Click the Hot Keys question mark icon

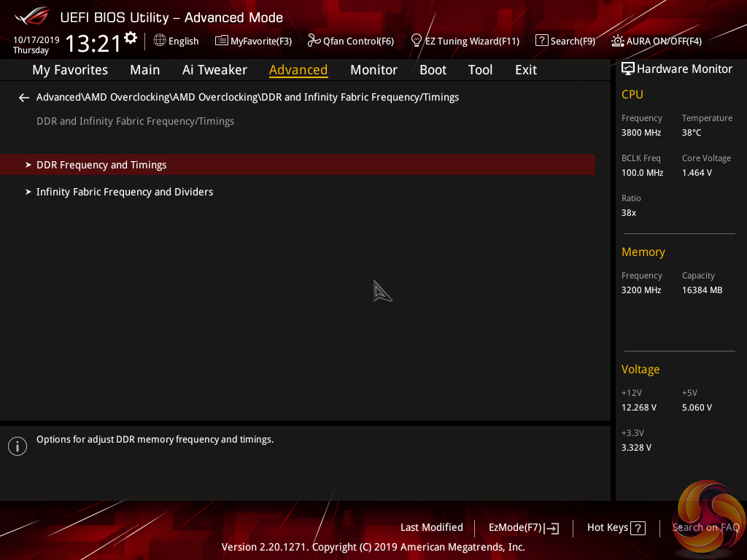tap(638, 528)
